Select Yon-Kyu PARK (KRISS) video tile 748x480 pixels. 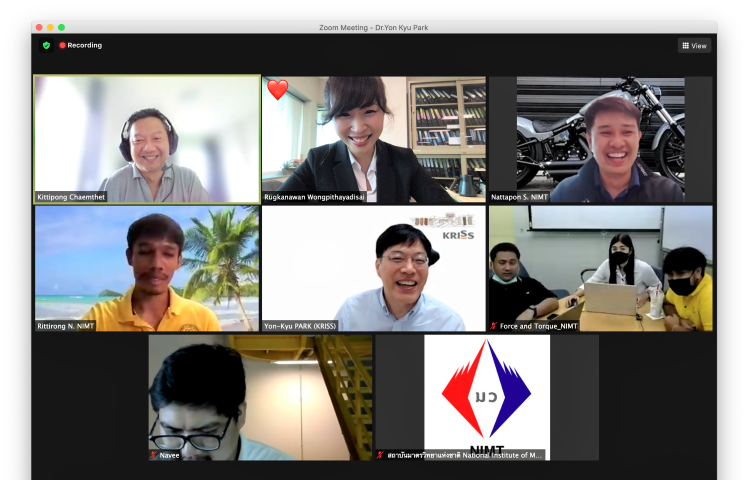pos(373,268)
